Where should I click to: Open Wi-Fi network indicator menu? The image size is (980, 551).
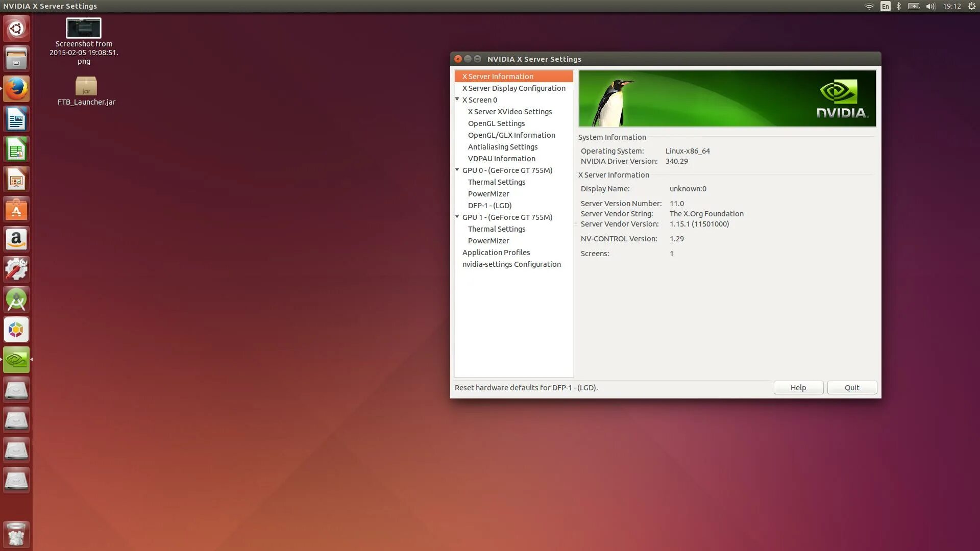(869, 6)
